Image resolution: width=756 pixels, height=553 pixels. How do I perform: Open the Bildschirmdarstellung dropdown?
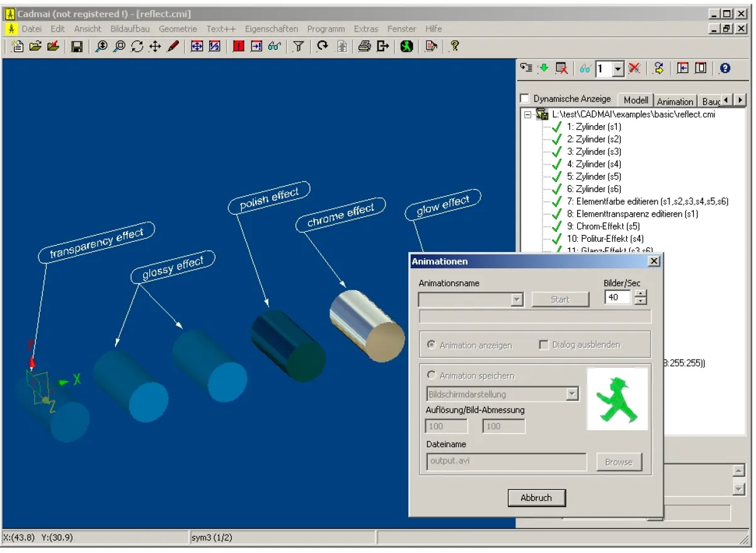tap(572, 394)
